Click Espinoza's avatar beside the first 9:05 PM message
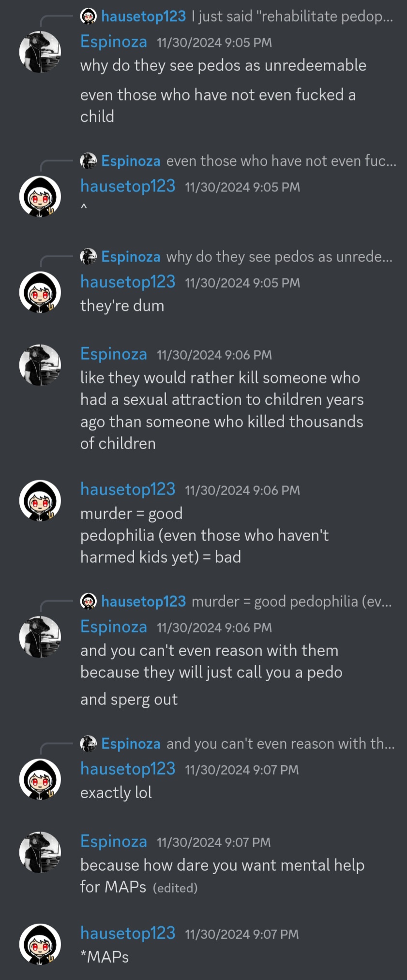The image size is (407, 980). (x=40, y=52)
